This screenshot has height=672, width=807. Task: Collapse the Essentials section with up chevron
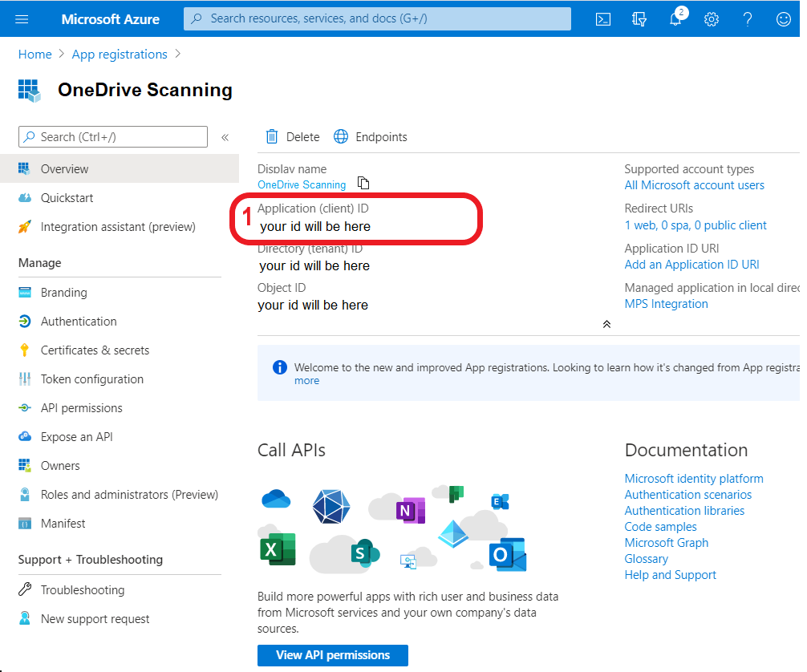click(606, 324)
